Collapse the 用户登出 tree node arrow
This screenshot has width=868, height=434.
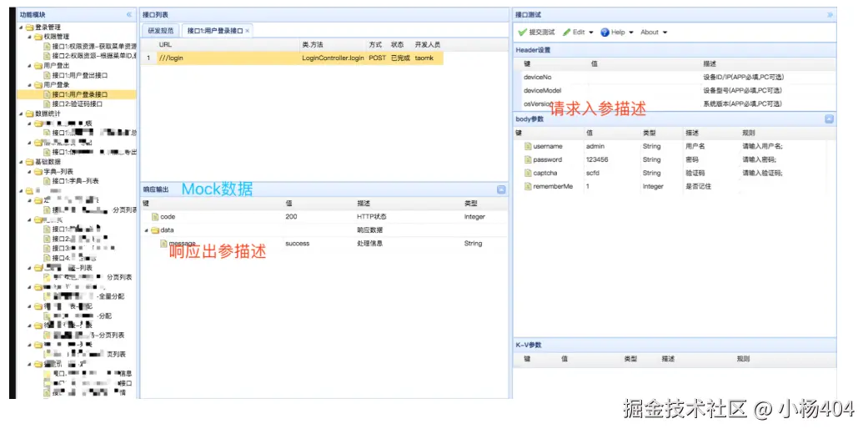click(30, 65)
